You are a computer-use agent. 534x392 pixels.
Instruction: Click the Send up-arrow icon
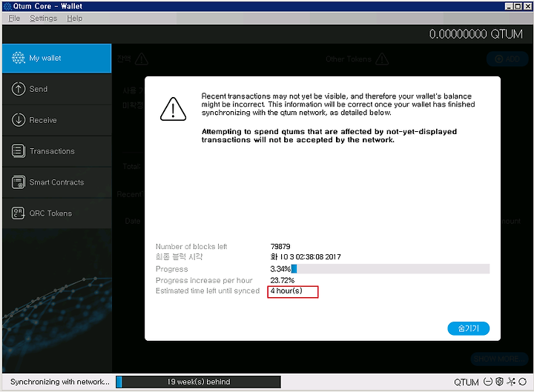pyautogui.click(x=19, y=89)
